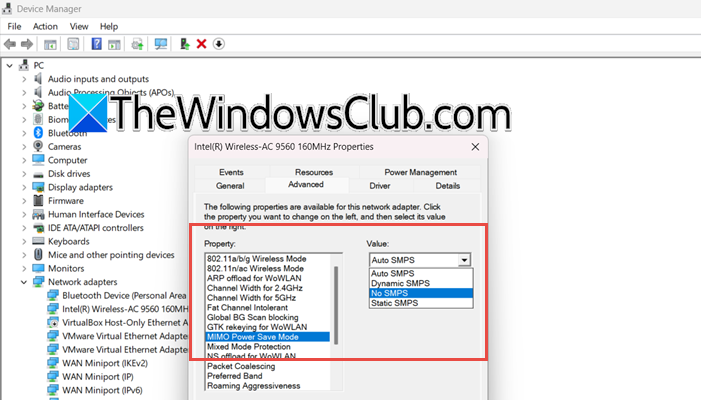Viewport: 701px width, 400px height.
Task: Select Static SMPS option
Action: point(421,303)
